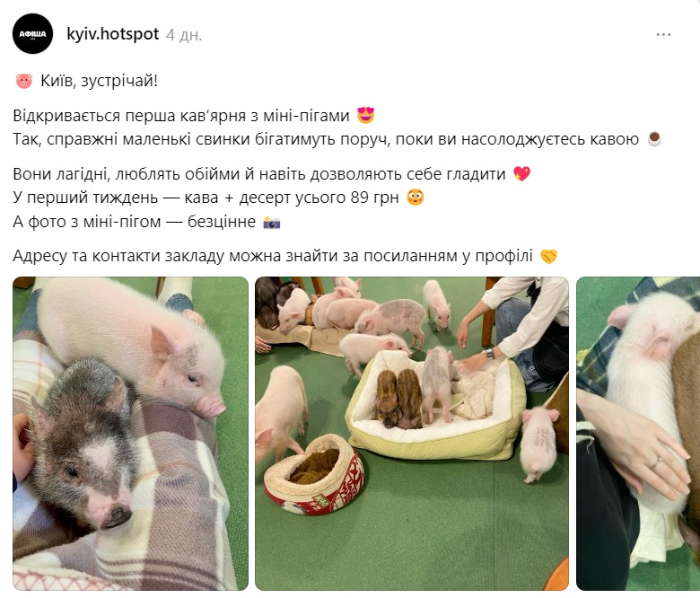Click the handshake emoji after профілі
This screenshot has width=700, height=598.
(x=548, y=256)
